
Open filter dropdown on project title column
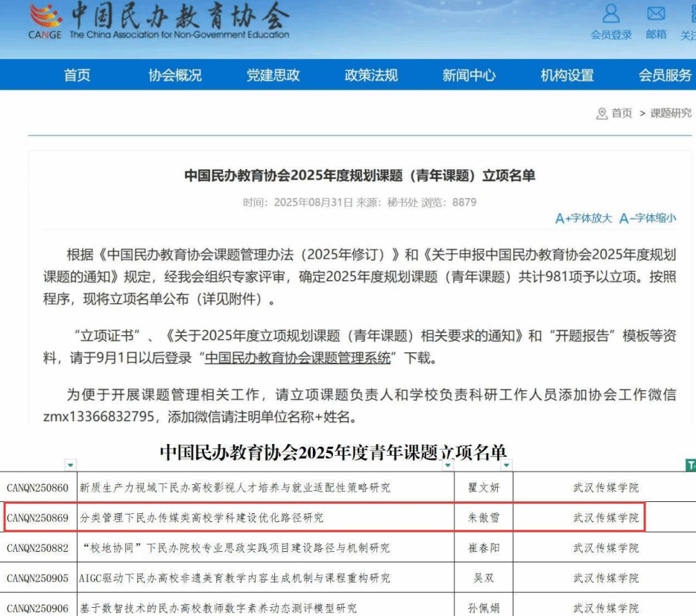(448, 466)
